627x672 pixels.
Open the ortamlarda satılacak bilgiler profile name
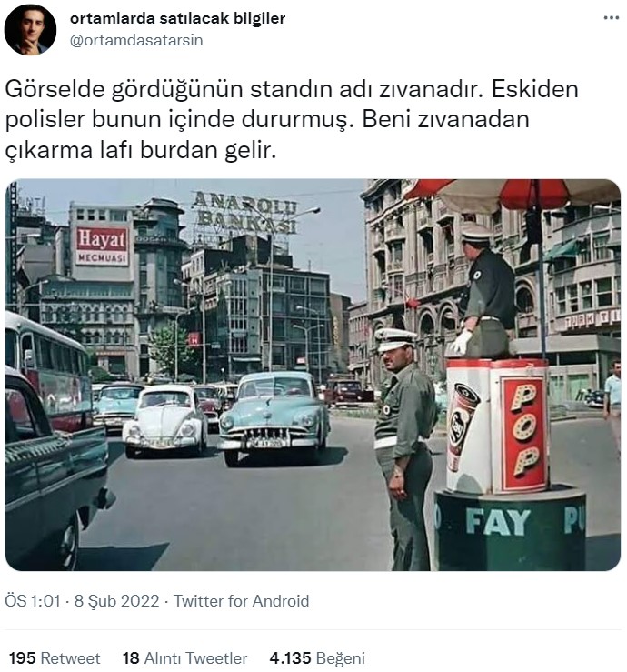click(177, 18)
